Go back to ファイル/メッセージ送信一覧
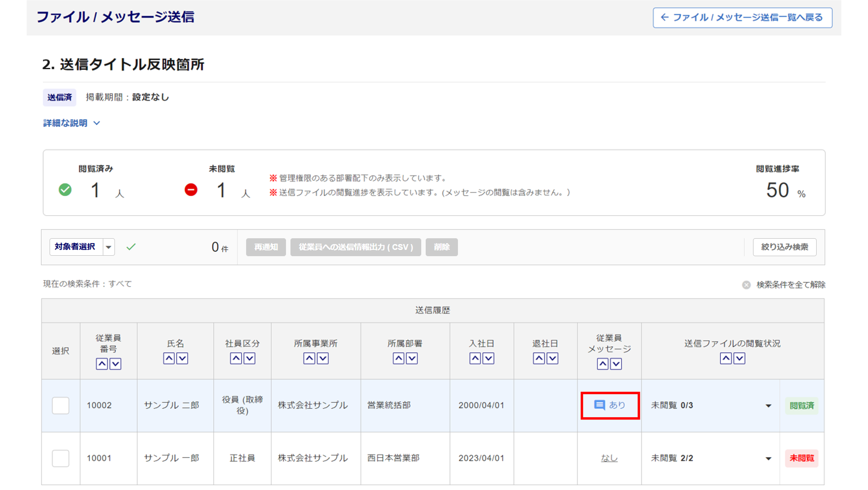This screenshot has width=868, height=490. click(x=742, y=17)
